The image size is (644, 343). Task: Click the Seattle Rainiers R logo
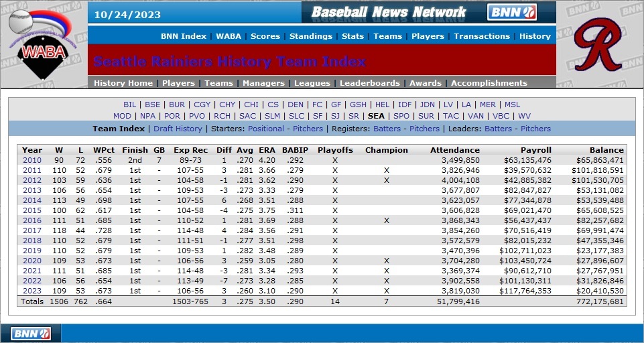tap(600, 44)
